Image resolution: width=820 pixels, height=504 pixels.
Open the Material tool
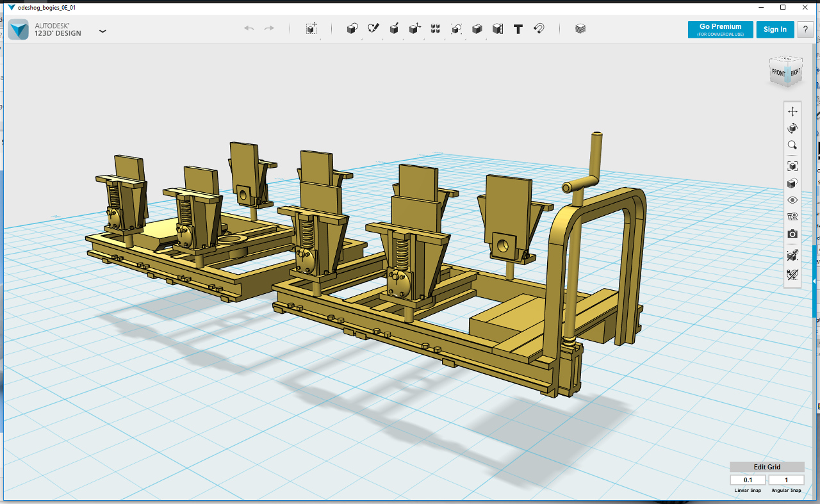tap(580, 29)
